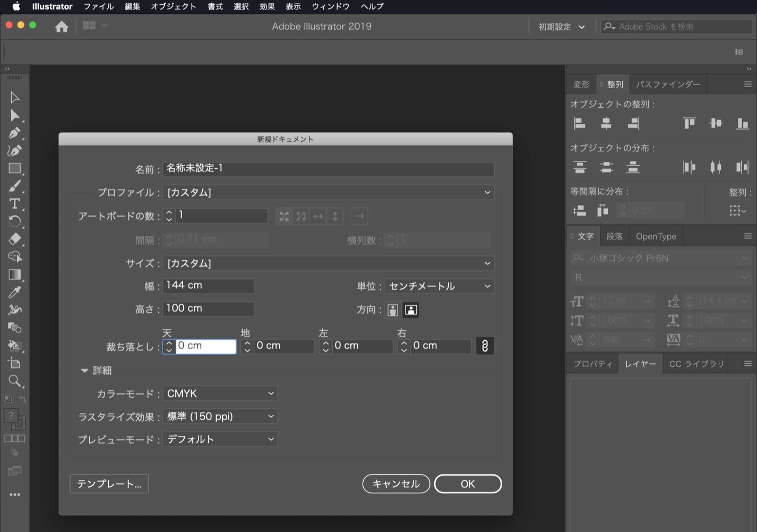The width and height of the screenshot is (757, 532).
Task: Open the ファイル menu
Action: click(x=99, y=6)
